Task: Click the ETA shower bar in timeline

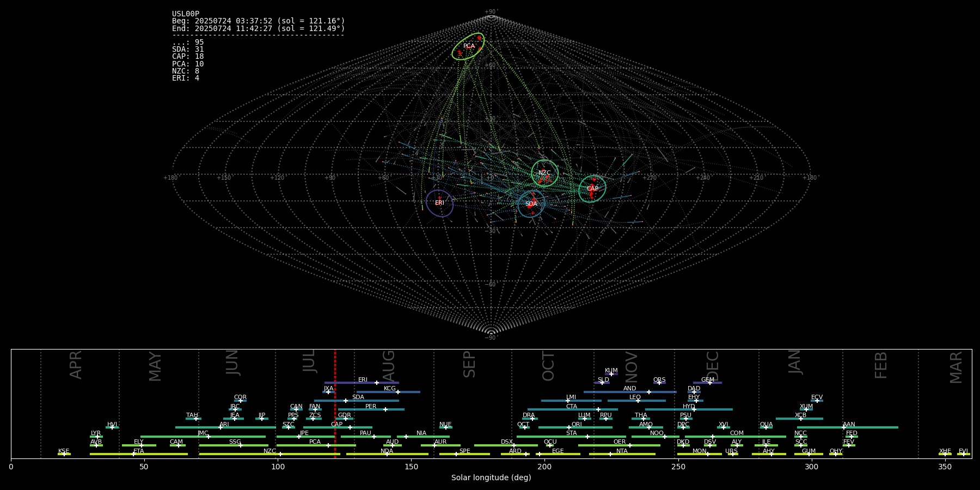Action: (x=139, y=454)
